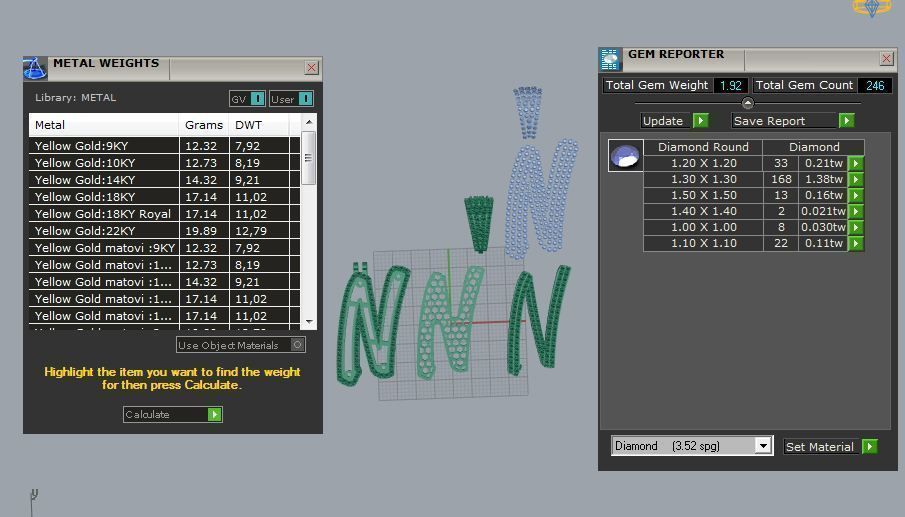Toggle the GV library switch
Viewport: 905px width, 517px height.
click(x=258, y=99)
